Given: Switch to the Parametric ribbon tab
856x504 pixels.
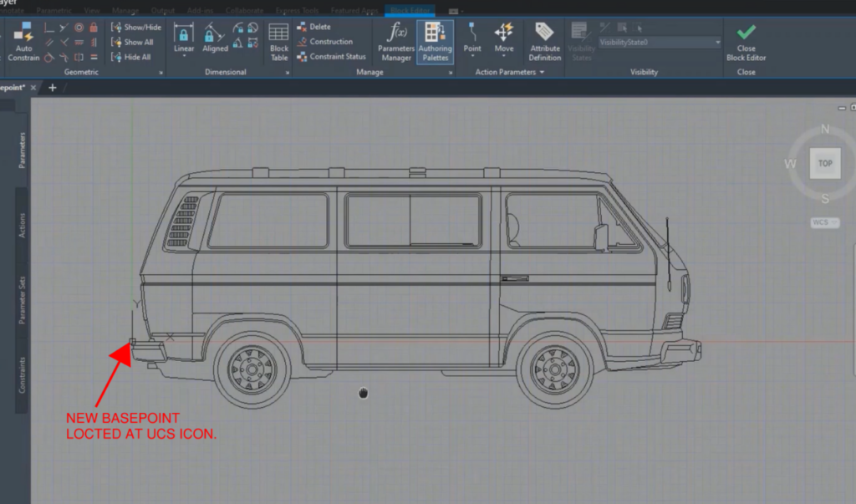Looking at the screenshot, I should tap(53, 11).
